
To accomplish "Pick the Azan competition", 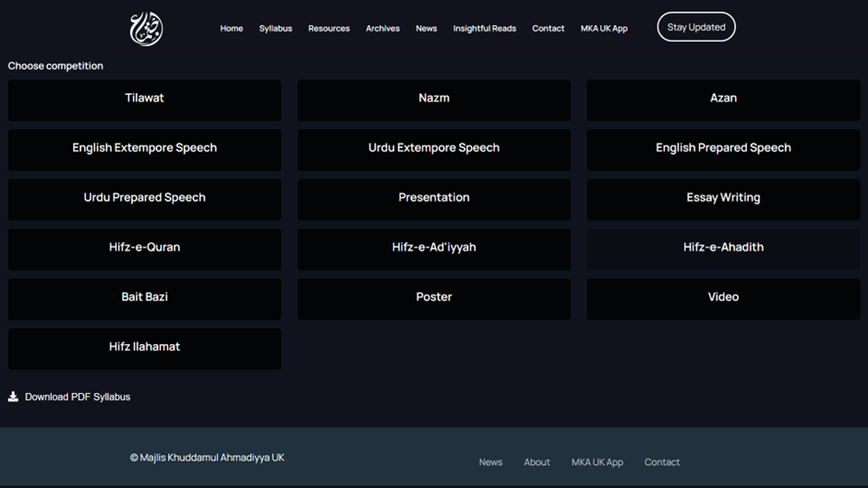I will point(723,99).
